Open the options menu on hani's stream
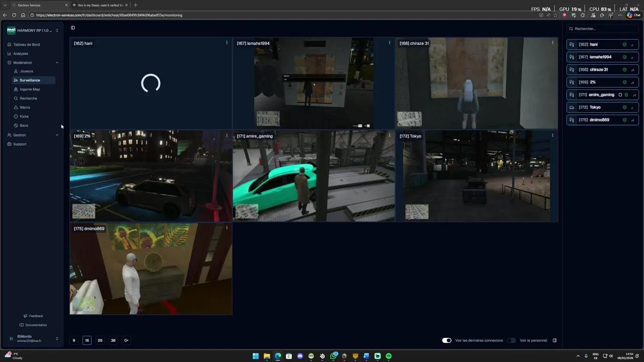The image size is (644, 362). point(227,43)
